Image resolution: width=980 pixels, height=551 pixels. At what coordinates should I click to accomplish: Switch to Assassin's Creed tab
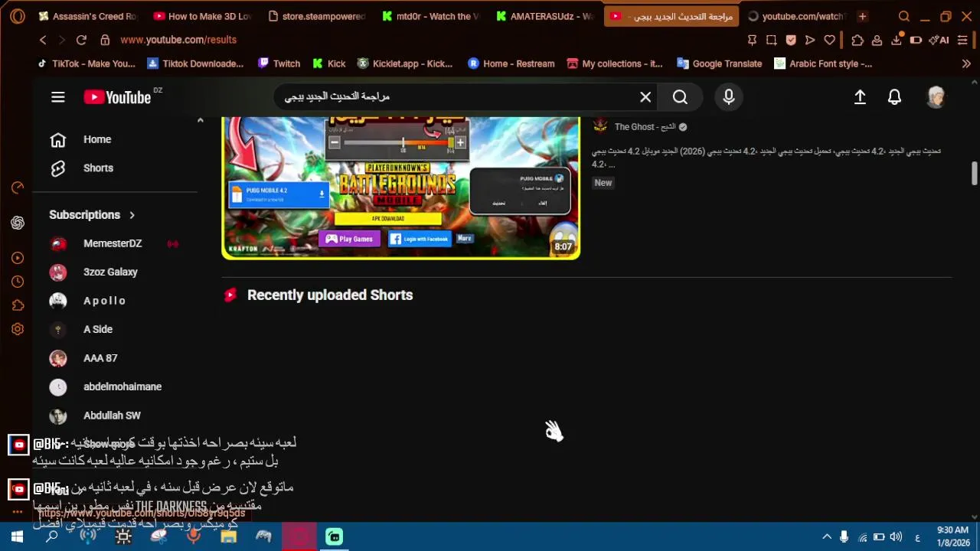(x=88, y=16)
